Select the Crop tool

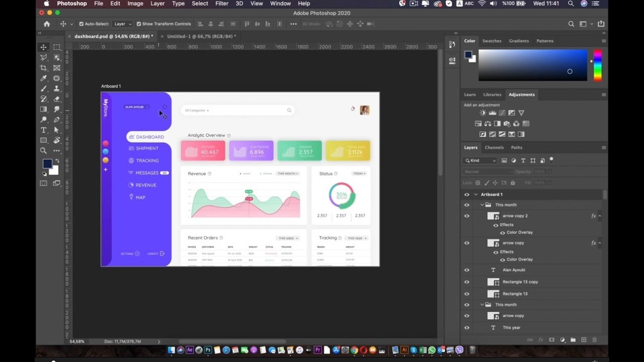click(x=44, y=68)
